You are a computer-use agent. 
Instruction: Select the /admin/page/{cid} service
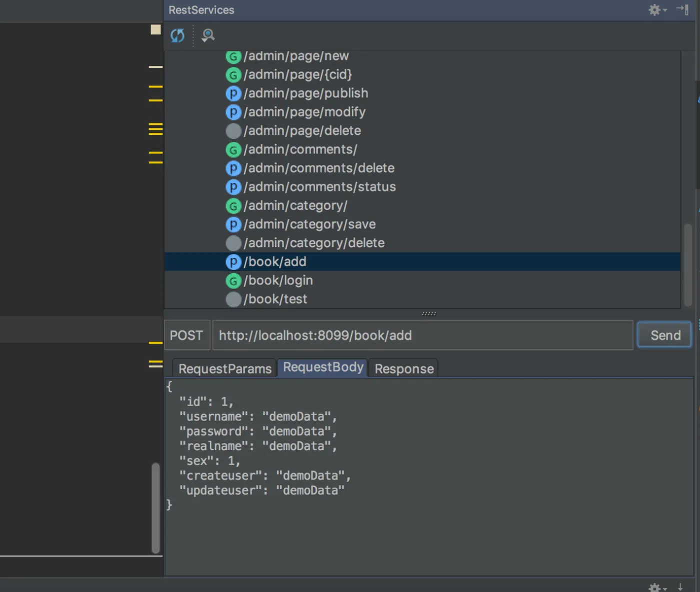pyautogui.click(x=297, y=74)
